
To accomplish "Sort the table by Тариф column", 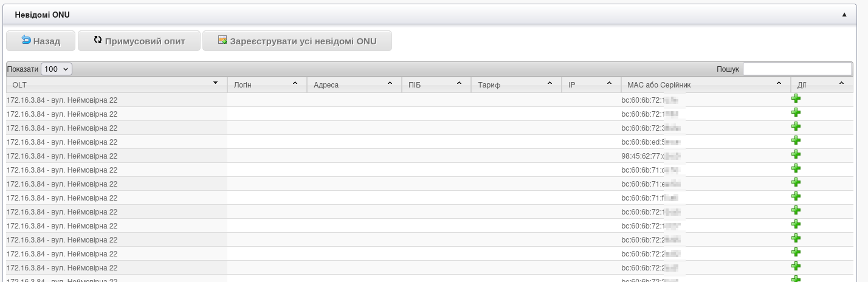I will point(515,85).
